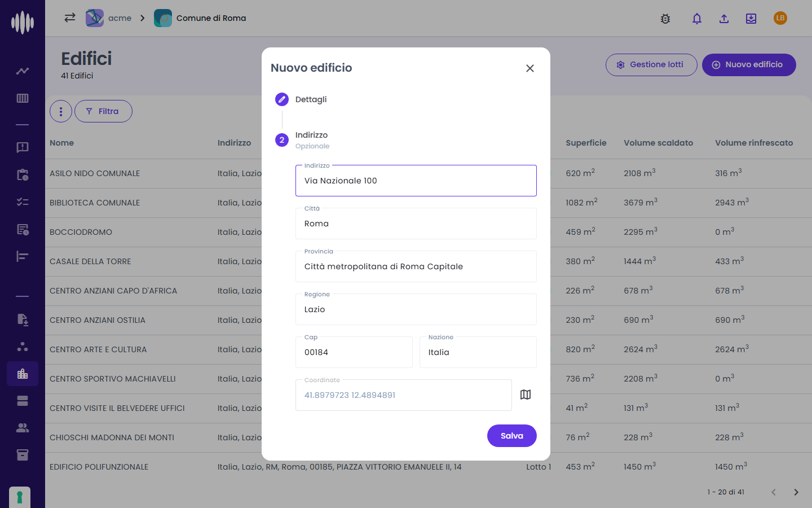The image size is (812, 508).
Task: Click the download inbox icon in top bar
Action: (751, 19)
